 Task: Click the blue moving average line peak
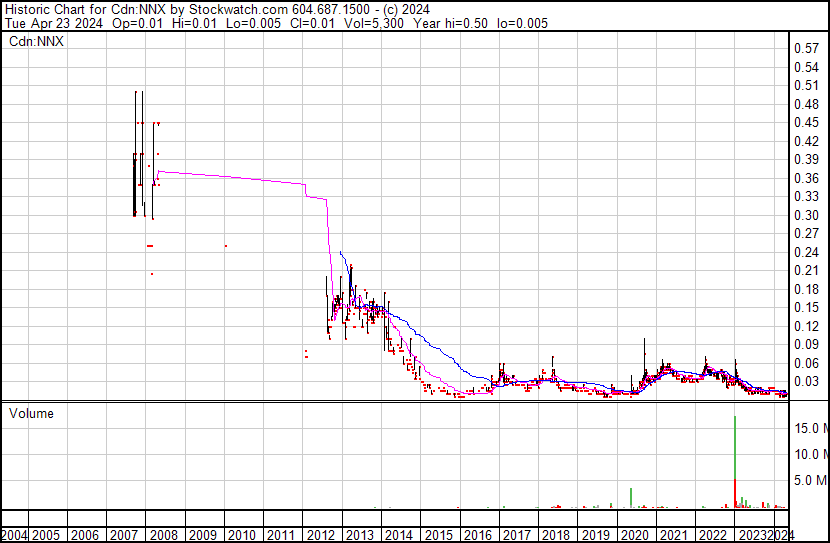point(341,252)
